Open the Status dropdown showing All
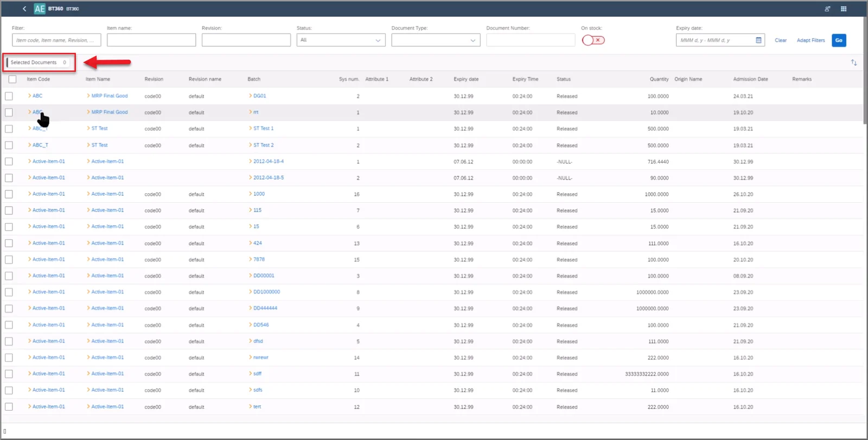This screenshot has width=868, height=440. point(341,40)
